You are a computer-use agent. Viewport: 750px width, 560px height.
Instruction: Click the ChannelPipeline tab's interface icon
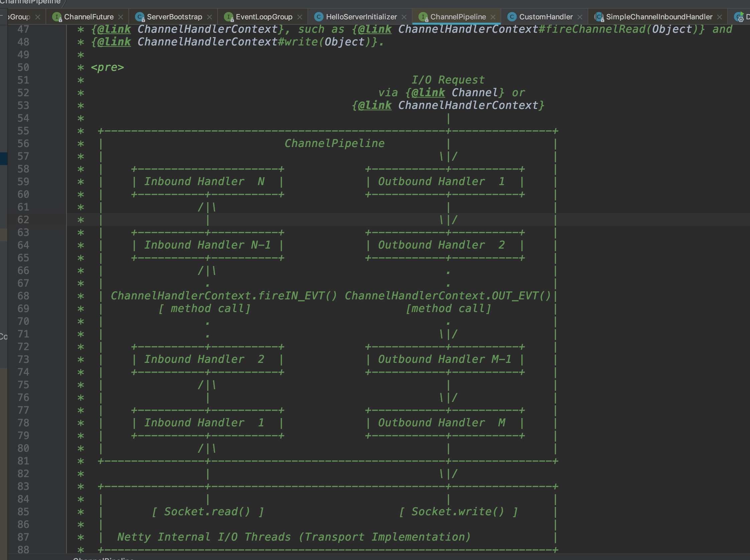pyautogui.click(x=423, y=17)
